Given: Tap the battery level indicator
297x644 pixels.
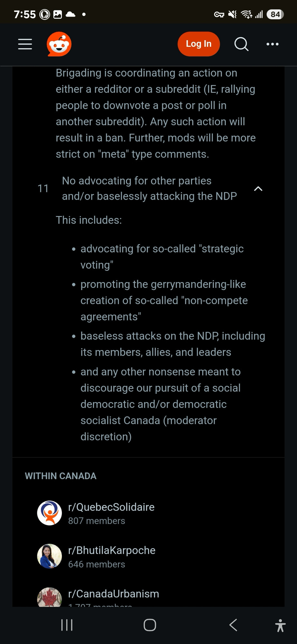Looking at the screenshot, I should tap(275, 14).
